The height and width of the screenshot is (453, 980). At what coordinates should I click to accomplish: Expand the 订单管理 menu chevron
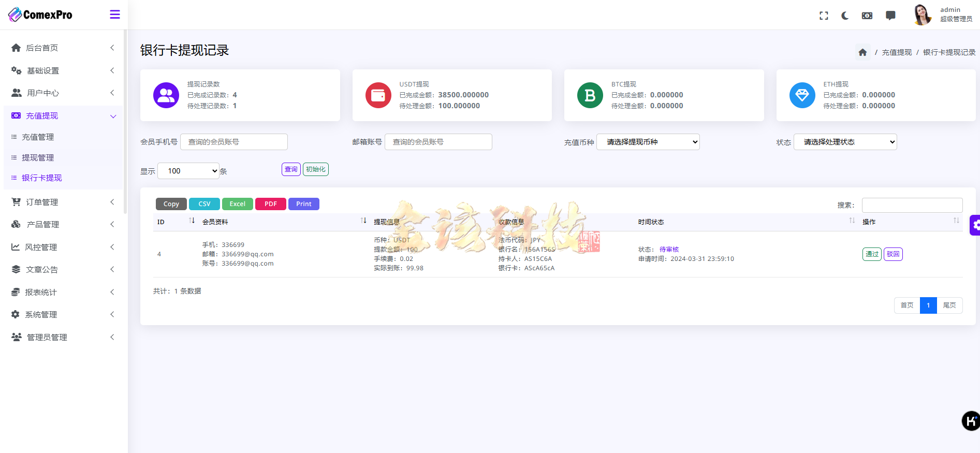coord(112,202)
